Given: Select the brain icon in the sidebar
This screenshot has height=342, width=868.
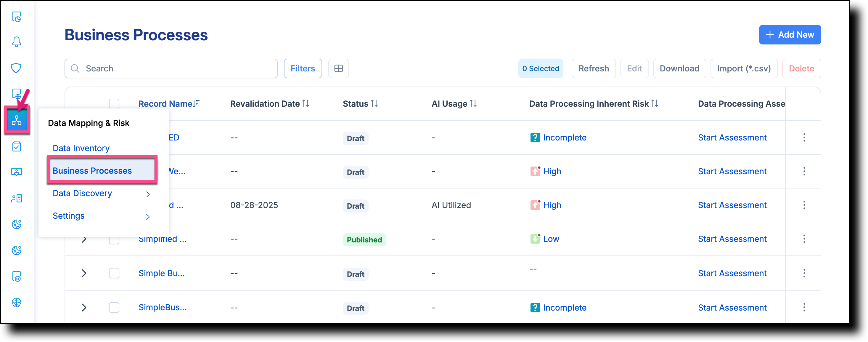Looking at the screenshot, I should pos(17,303).
